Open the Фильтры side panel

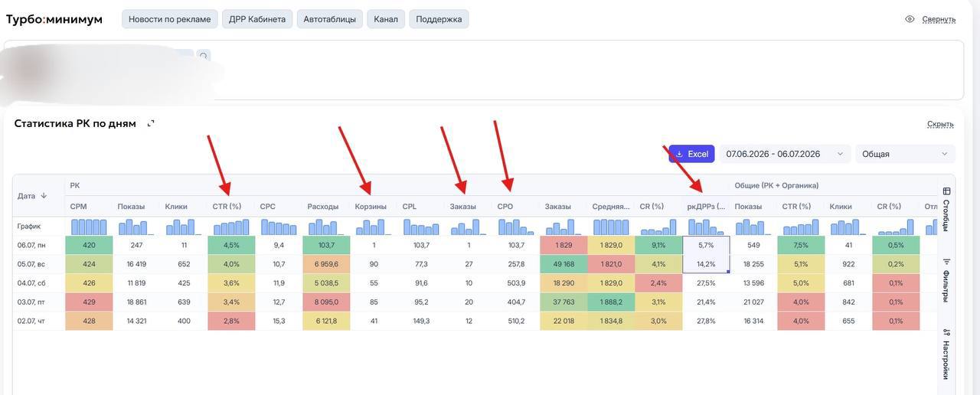pyautogui.click(x=946, y=281)
